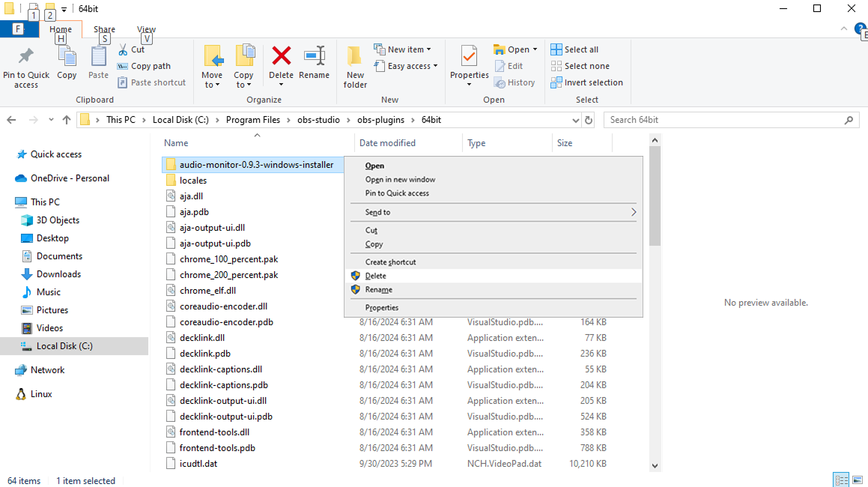The height and width of the screenshot is (487, 868).
Task: Click Copy path in Clipboard group
Action: (x=144, y=66)
